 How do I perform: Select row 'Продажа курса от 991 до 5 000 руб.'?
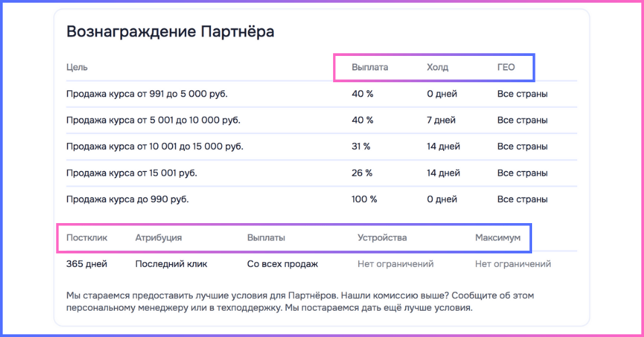tap(322, 94)
